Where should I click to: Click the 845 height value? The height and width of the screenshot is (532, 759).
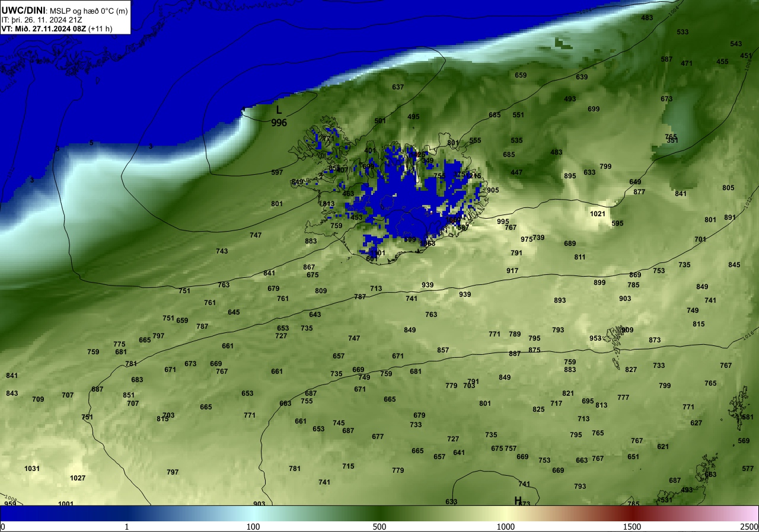tap(734, 265)
